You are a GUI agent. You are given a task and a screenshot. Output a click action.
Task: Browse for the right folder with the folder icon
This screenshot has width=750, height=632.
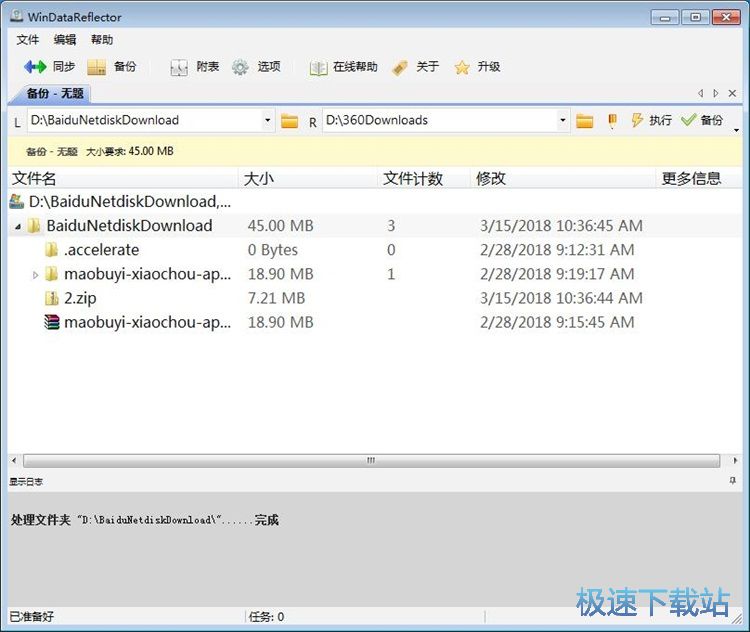[585, 121]
